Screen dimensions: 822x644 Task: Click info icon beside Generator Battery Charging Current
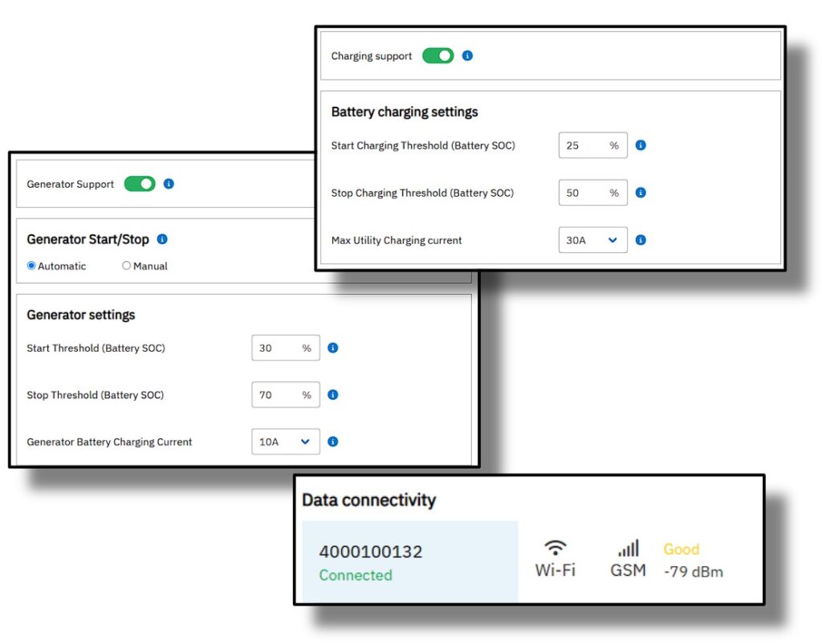click(333, 442)
